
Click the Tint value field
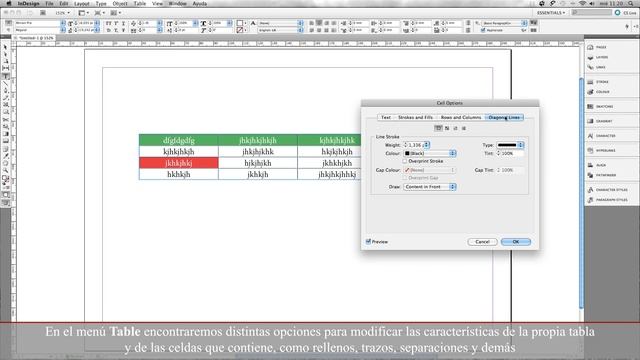[x=512, y=153]
